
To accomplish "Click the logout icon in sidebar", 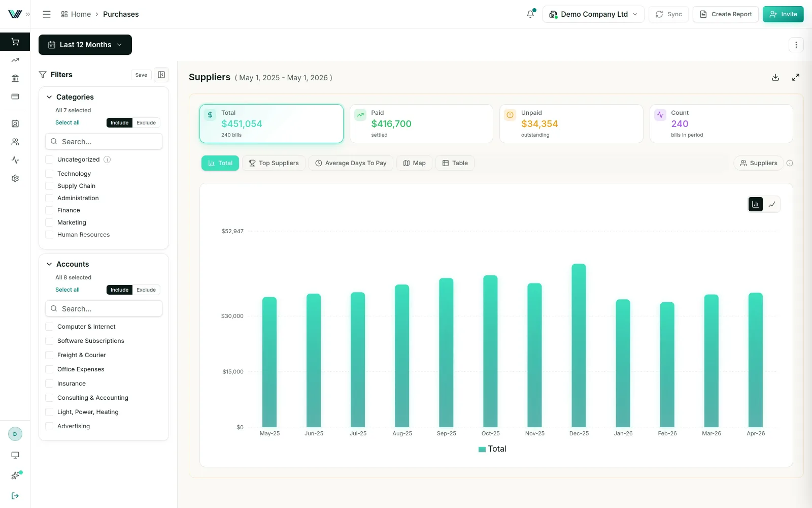I will (x=15, y=496).
